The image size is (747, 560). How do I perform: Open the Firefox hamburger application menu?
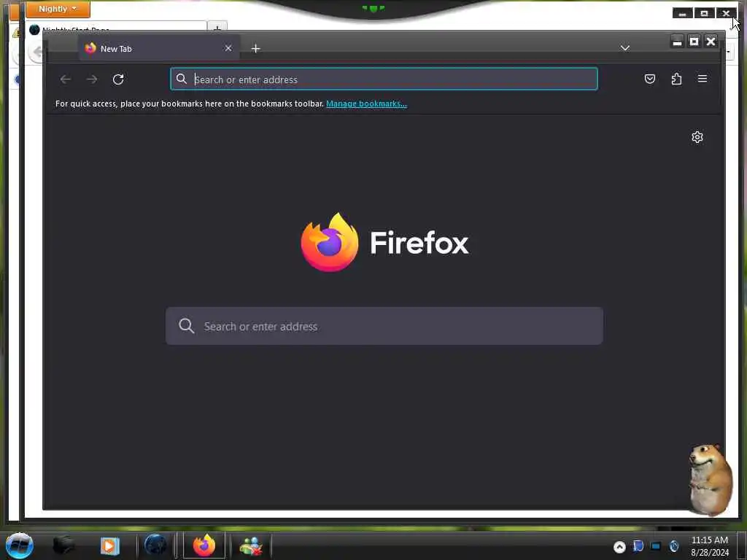pyautogui.click(x=703, y=79)
